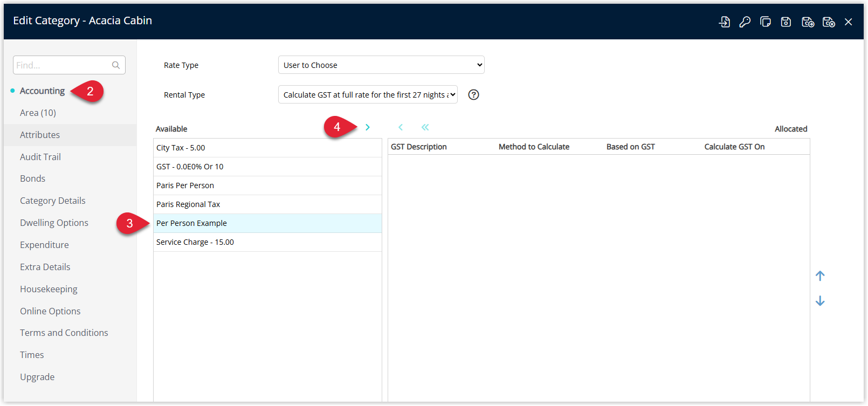Select City Tax - 5.00 in Available list
The height and width of the screenshot is (406, 868).
(x=267, y=148)
